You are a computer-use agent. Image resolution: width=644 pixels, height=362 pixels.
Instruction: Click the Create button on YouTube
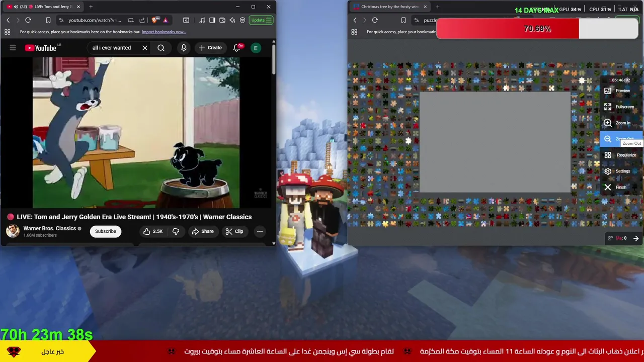pyautogui.click(x=210, y=48)
